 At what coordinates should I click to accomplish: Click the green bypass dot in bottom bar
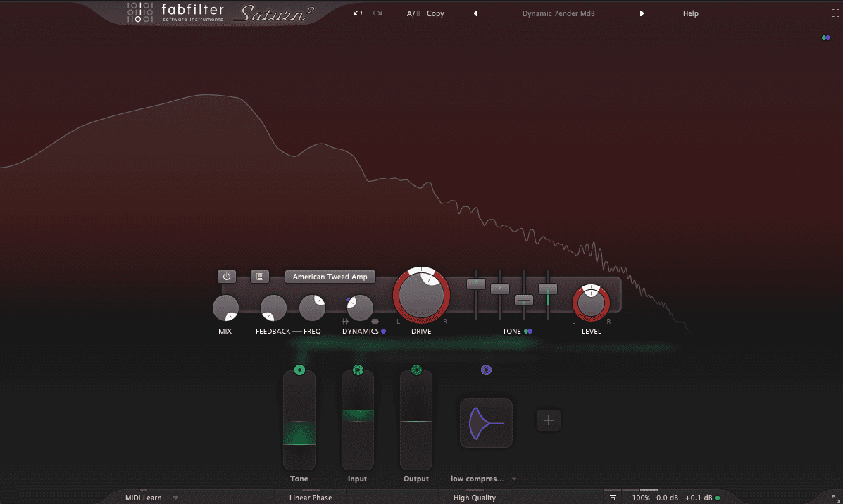click(717, 498)
